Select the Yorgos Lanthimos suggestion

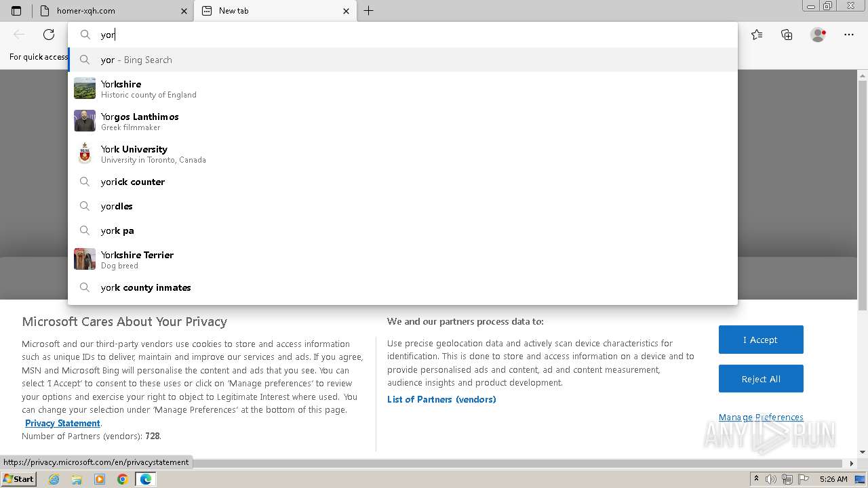[403, 121]
